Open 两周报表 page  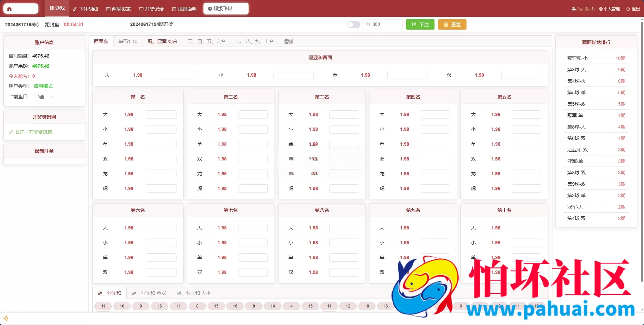pos(118,9)
